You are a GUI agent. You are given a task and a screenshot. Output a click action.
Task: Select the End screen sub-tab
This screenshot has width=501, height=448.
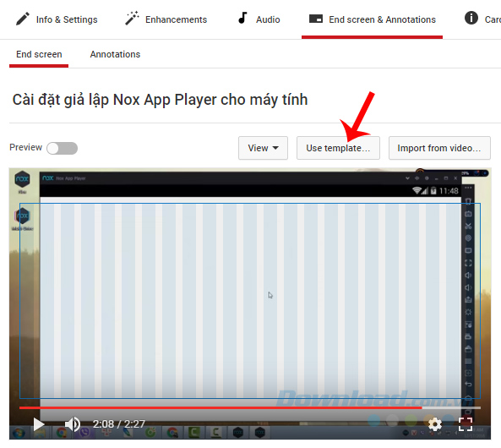click(x=39, y=54)
